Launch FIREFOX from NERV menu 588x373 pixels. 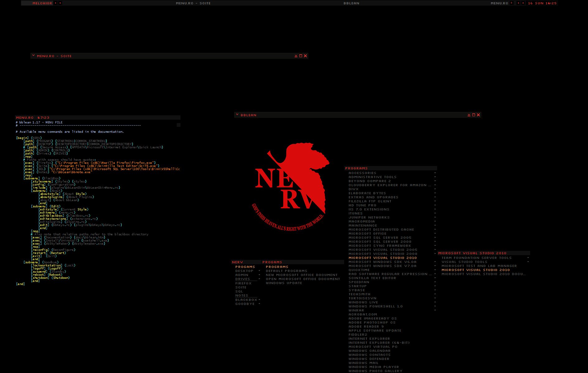click(x=243, y=283)
